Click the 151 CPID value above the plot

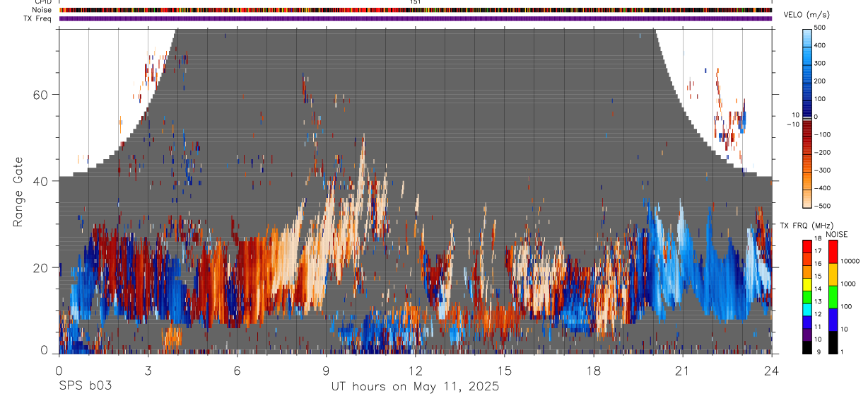point(416,2)
